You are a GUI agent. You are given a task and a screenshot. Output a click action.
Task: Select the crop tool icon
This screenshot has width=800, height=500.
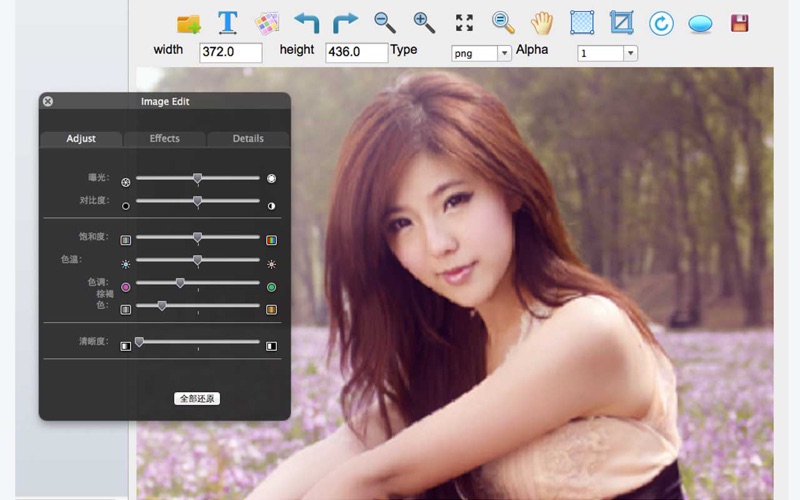coord(621,22)
